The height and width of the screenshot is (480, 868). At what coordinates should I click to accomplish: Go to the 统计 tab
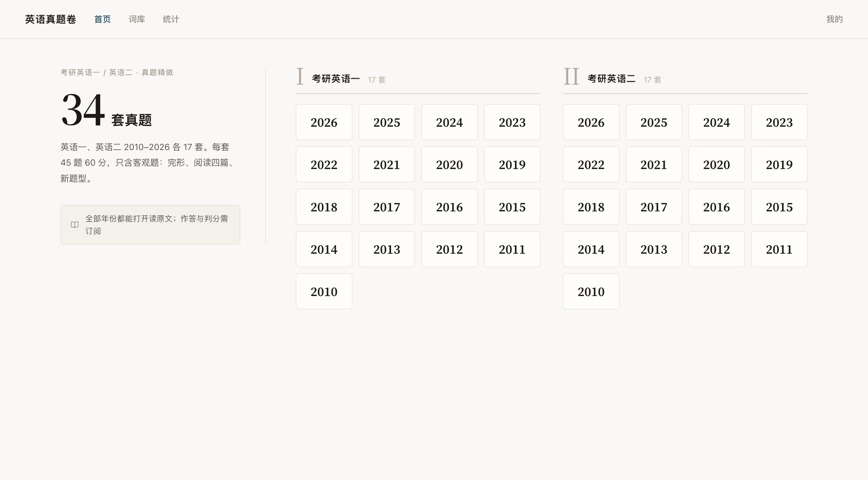(x=171, y=19)
